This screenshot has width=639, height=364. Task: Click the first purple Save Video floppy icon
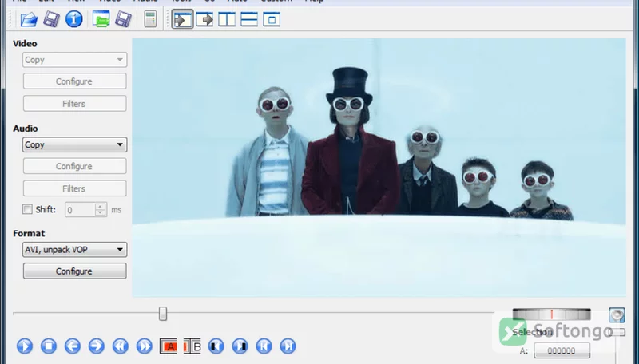coord(51,19)
